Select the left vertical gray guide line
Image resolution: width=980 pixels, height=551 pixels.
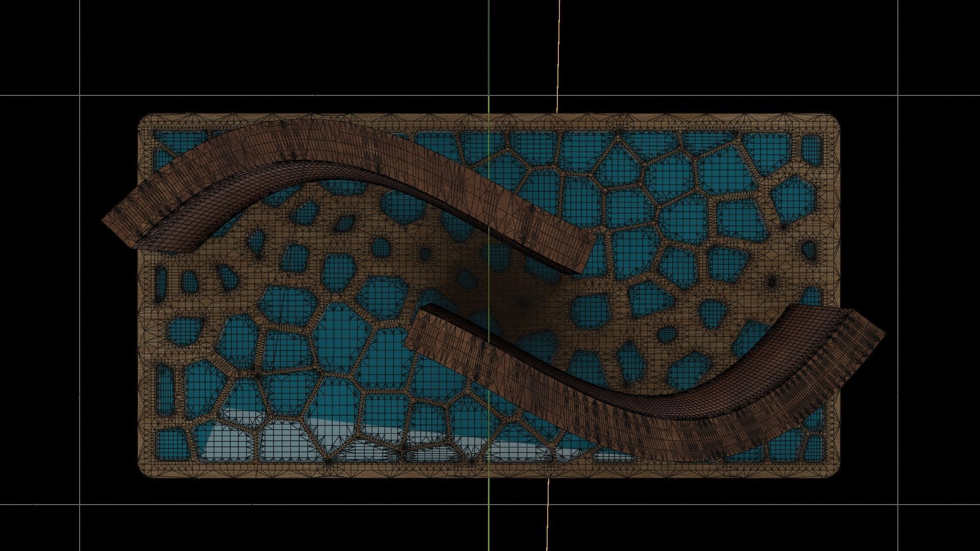(x=80, y=306)
